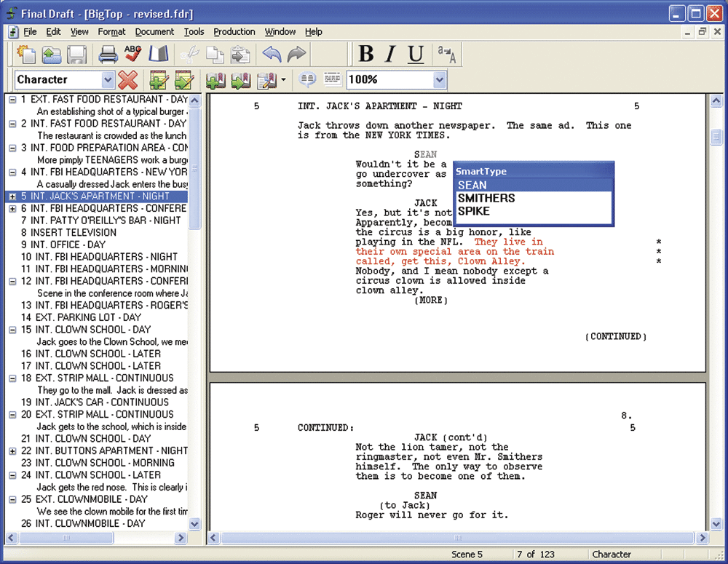Run the ABC spell check

pyautogui.click(x=133, y=54)
